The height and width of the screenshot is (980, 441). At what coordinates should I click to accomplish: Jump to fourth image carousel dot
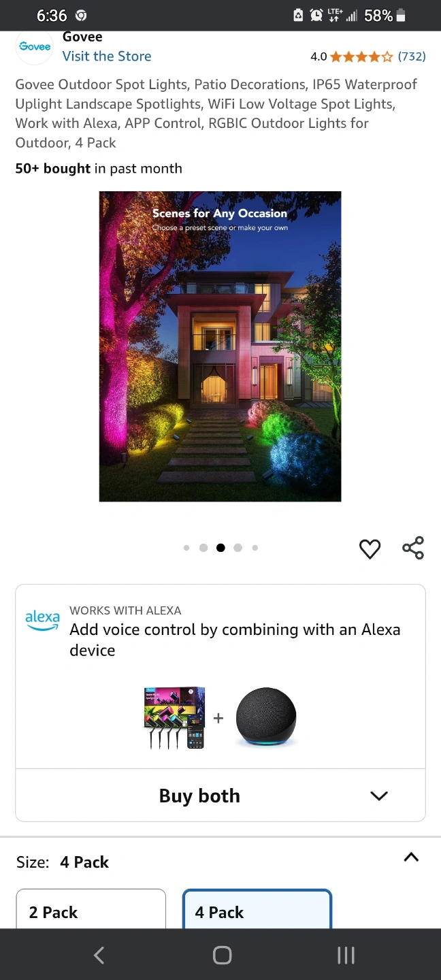(x=238, y=548)
